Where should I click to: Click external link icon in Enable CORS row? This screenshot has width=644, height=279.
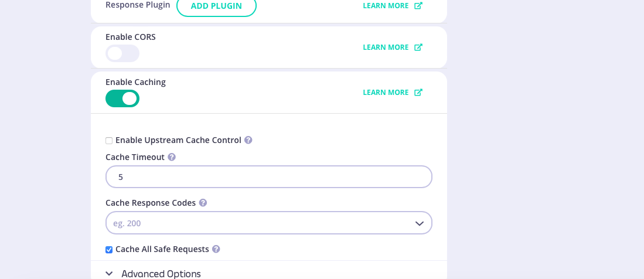pos(418,47)
